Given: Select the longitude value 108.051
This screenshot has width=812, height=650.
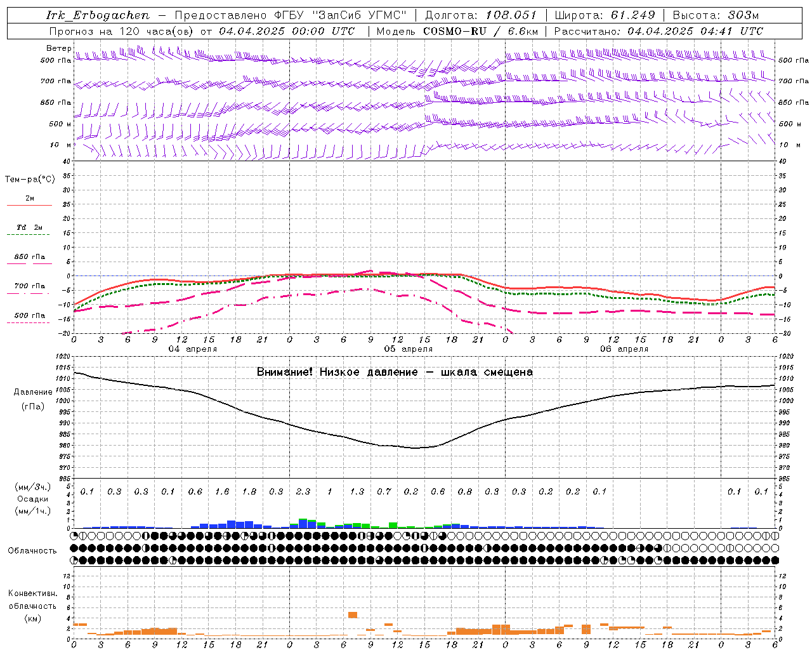Looking at the screenshot, I should coord(511,15).
